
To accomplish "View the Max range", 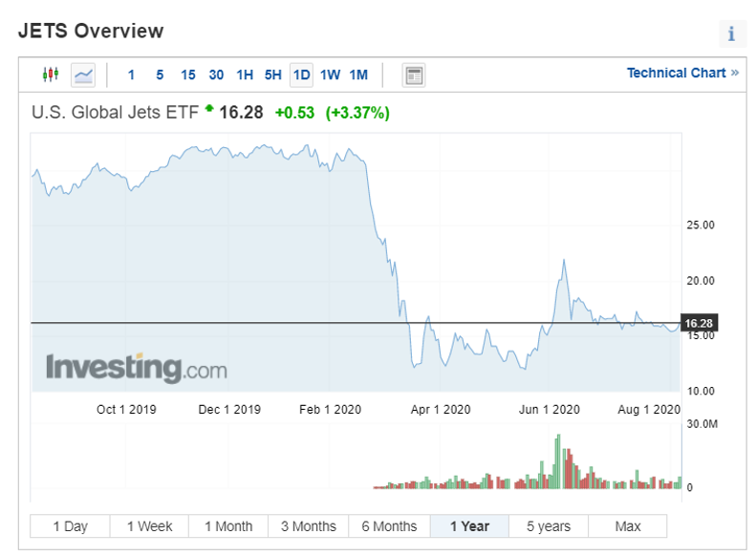I will [628, 526].
